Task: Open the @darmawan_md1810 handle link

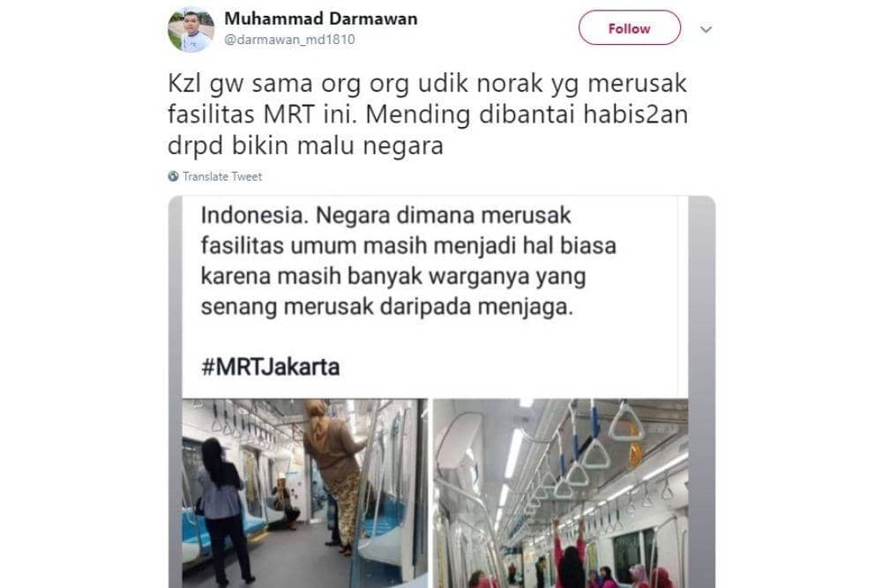Action: 289,40
